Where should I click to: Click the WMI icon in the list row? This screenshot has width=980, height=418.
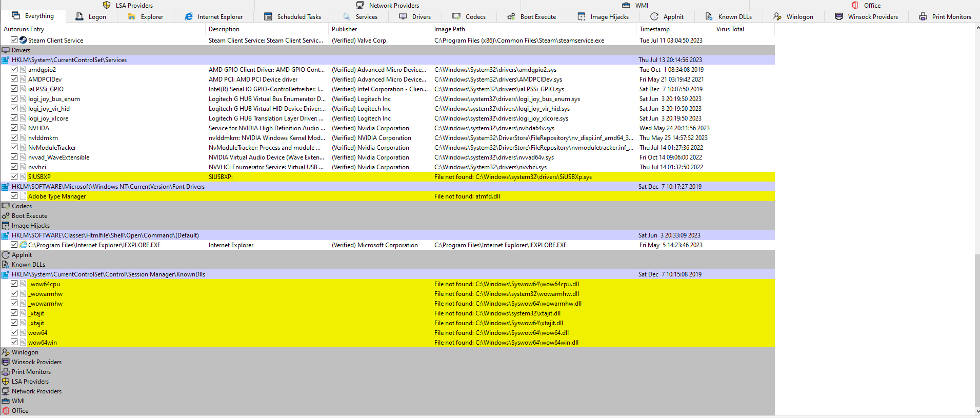(x=6, y=401)
